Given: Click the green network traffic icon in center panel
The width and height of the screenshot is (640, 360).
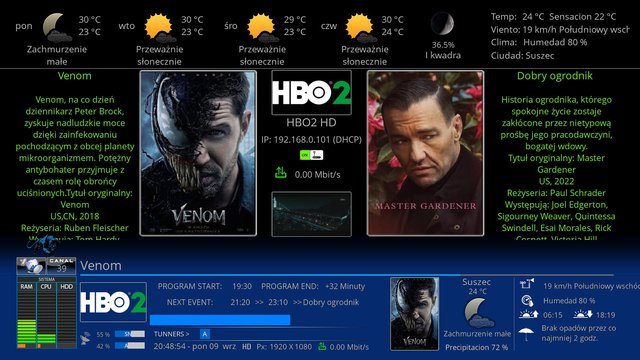Looking at the screenshot, I should (280, 173).
